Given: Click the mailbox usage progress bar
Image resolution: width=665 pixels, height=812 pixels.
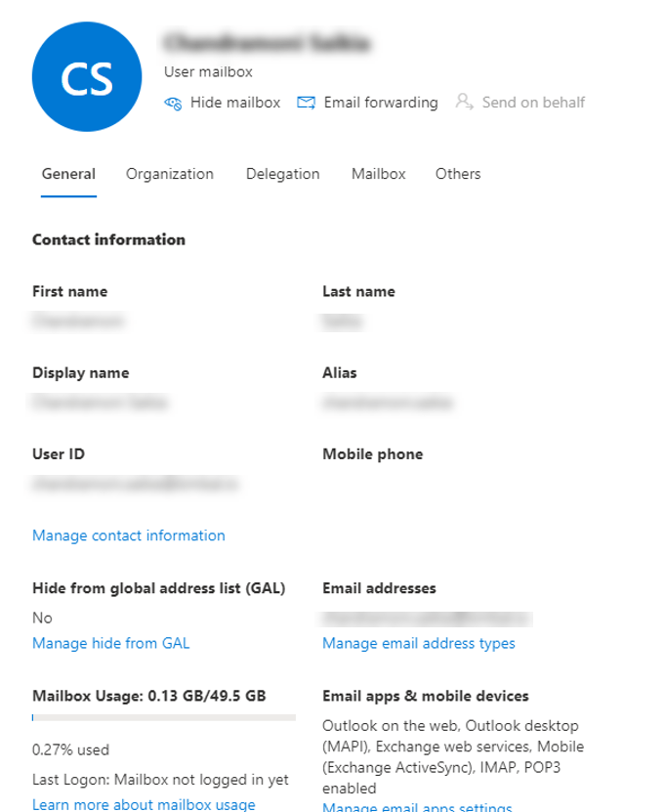Looking at the screenshot, I should (164, 718).
